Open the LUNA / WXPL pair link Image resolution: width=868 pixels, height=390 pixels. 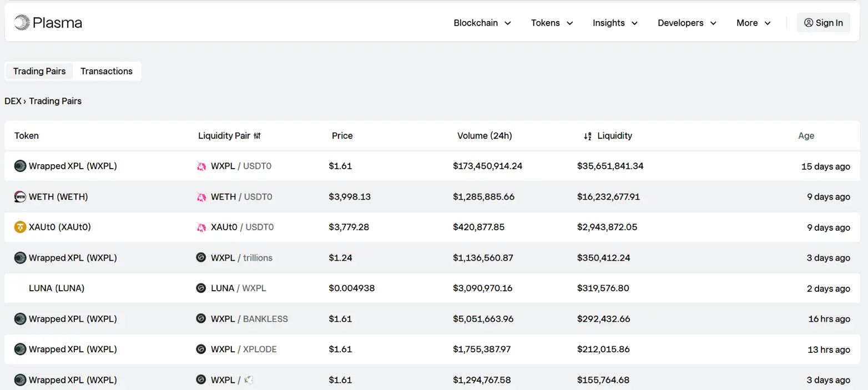coord(239,288)
